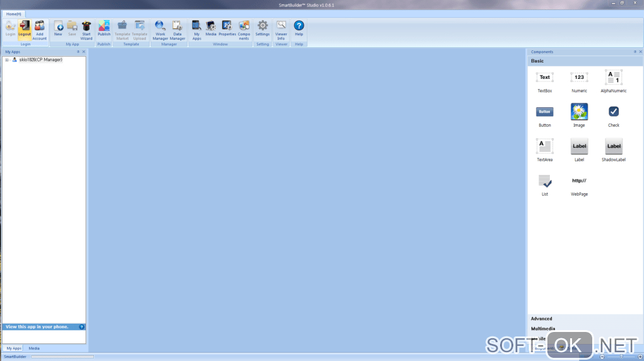Screen dimensions: 644x361
Task: Expand the sklo1826 tree node
Action: tap(6, 60)
